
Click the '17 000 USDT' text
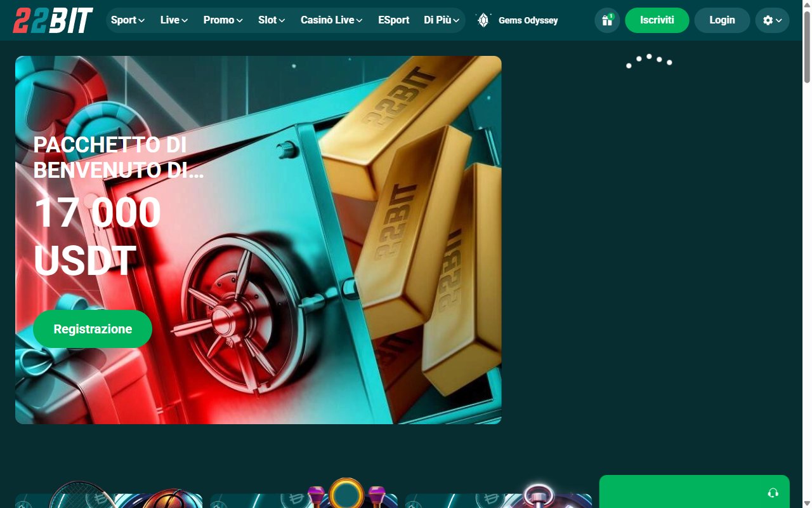pyautogui.click(x=97, y=237)
